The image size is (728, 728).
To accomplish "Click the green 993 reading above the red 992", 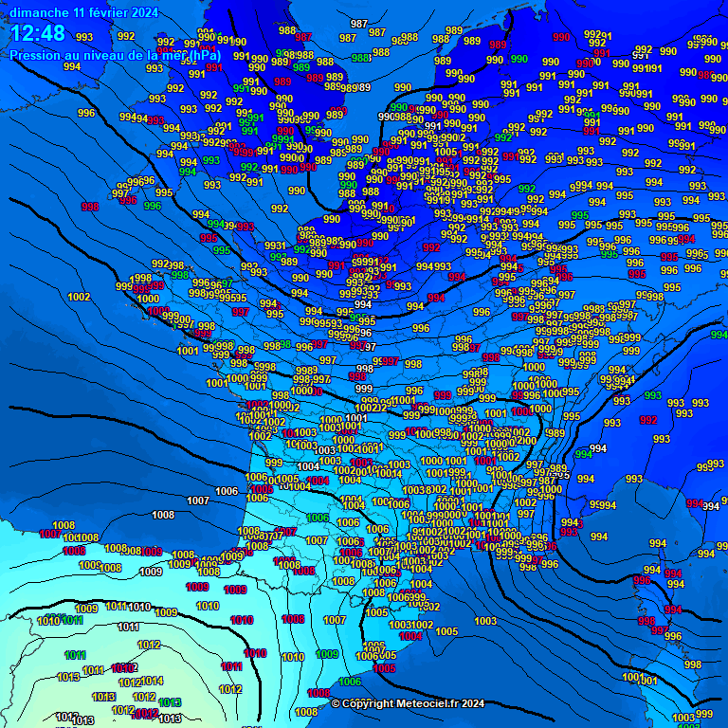I will pos(653,395).
